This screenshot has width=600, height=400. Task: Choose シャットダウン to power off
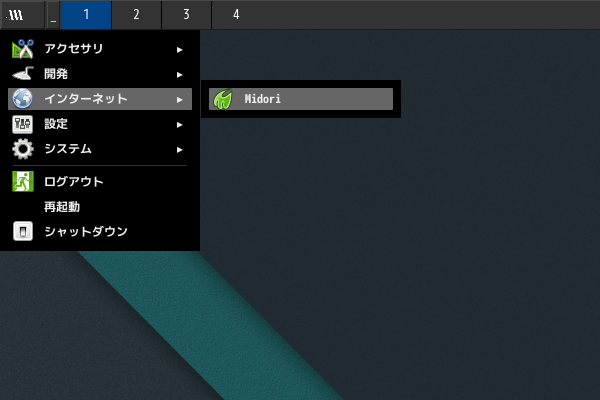click(x=100, y=231)
